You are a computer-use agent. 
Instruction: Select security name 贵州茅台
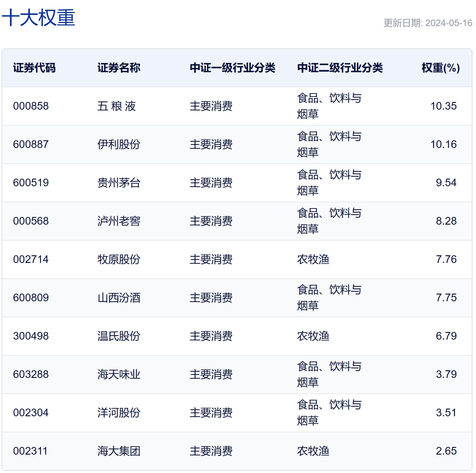point(119,183)
